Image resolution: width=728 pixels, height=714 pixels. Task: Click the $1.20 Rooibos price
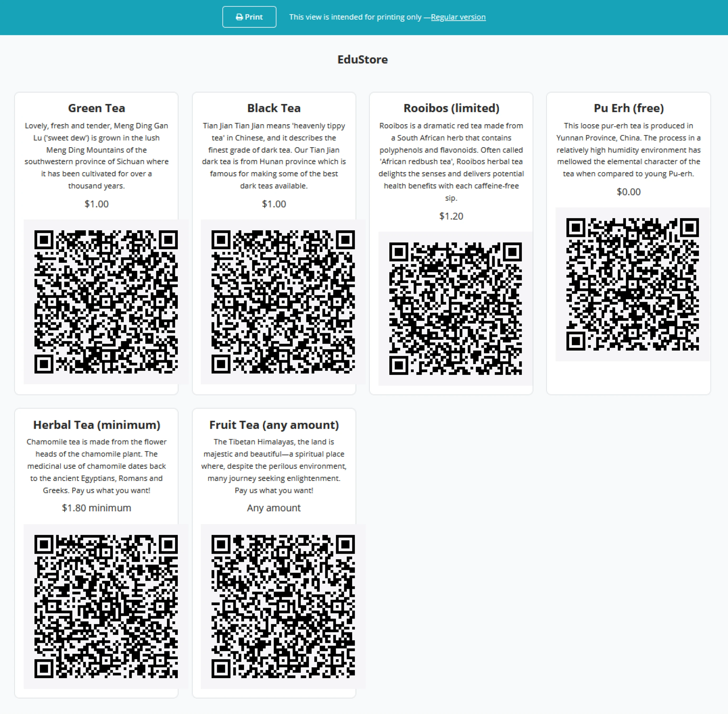coord(451,216)
